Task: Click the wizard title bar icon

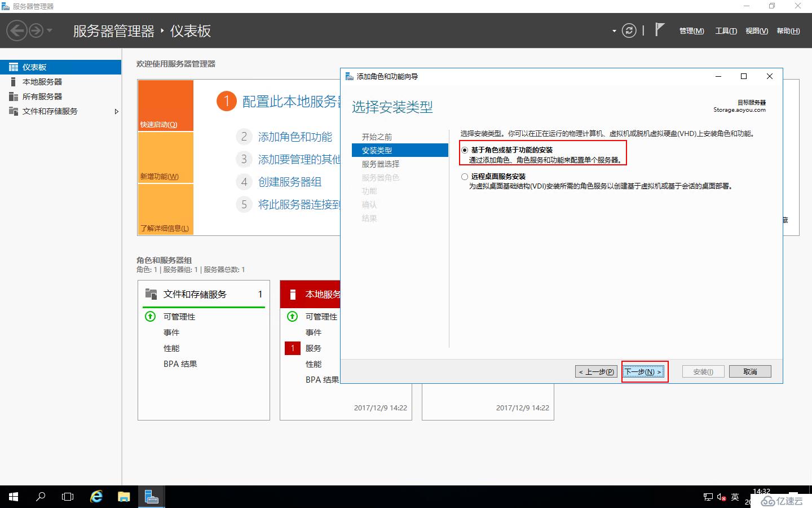Action: click(x=350, y=76)
